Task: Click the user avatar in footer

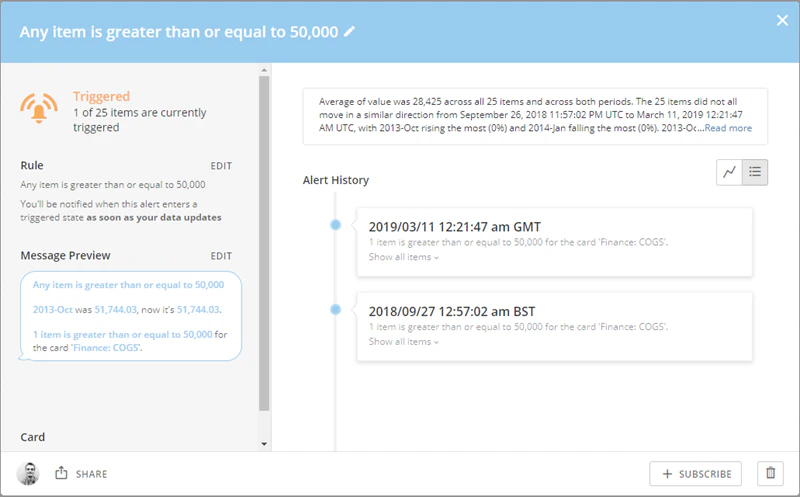Action: [28, 474]
